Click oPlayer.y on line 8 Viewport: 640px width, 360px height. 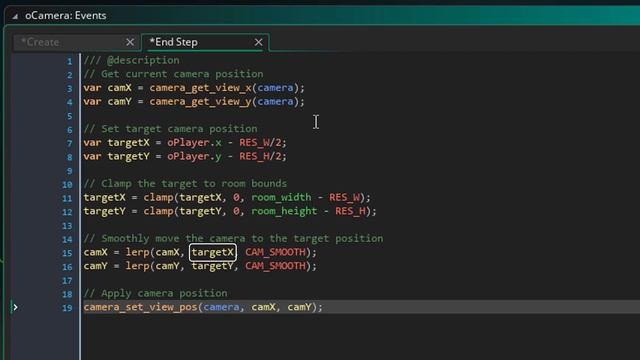click(x=194, y=156)
